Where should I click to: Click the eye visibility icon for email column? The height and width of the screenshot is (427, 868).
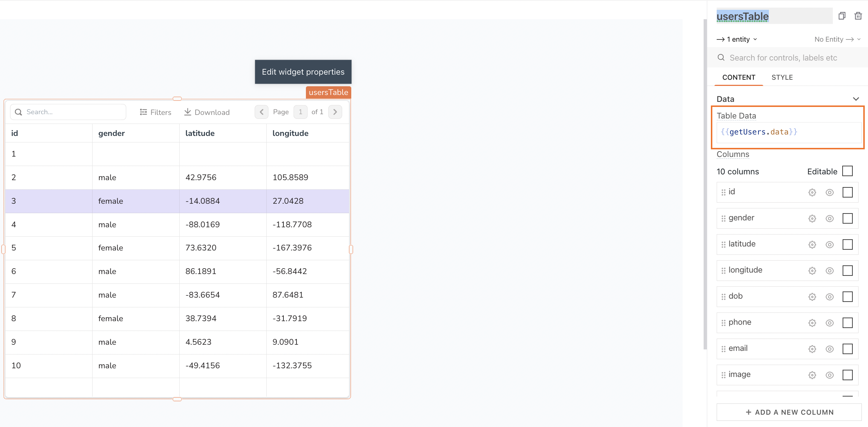tap(829, 348)
